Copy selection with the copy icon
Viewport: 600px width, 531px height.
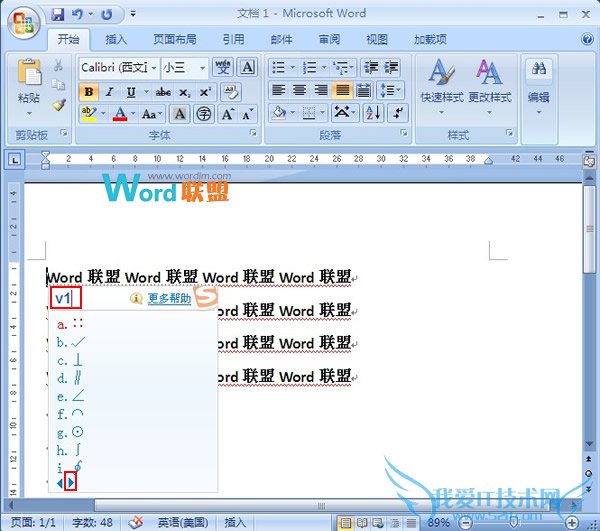[58, 85]
